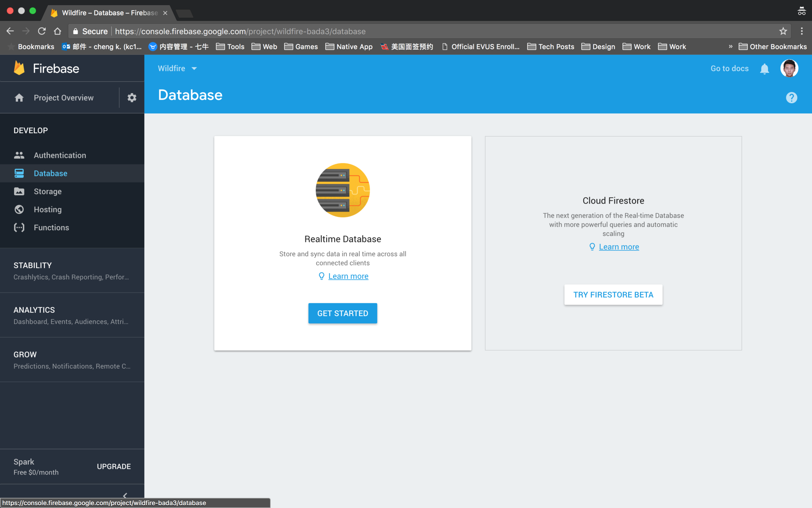
Task: Show hidden bookmarks overflow chevron
Action: point(730,47)
